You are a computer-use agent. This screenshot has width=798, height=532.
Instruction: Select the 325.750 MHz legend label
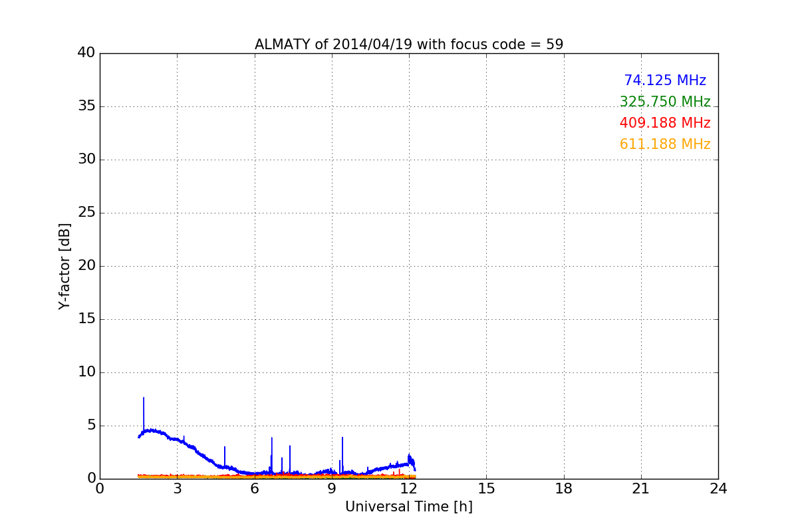(665, 102)
